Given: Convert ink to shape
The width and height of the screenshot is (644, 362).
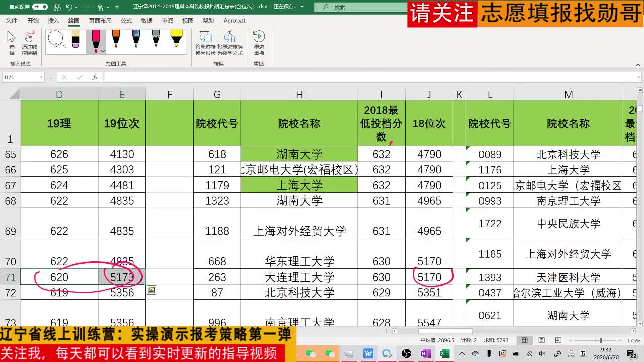Looking at the screenshot, I should coord(205,43).
